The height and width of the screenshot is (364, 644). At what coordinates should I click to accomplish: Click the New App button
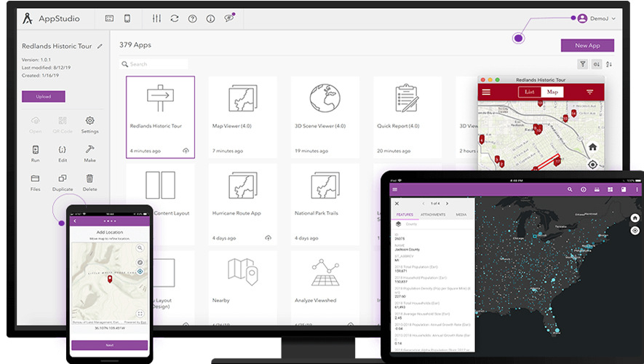pos(587,46)
